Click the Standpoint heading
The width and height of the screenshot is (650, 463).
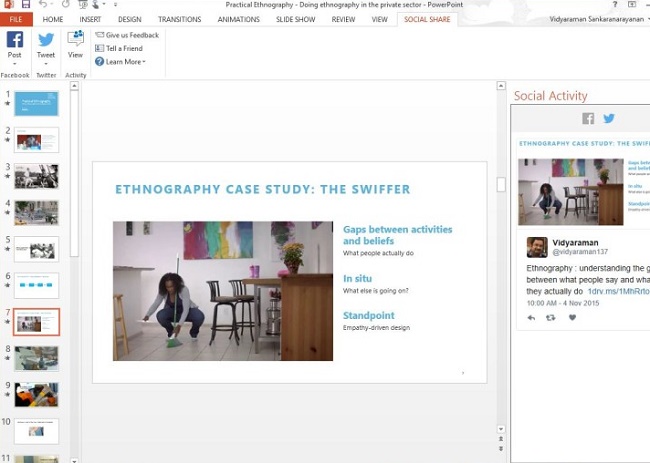tap(369, 315)
